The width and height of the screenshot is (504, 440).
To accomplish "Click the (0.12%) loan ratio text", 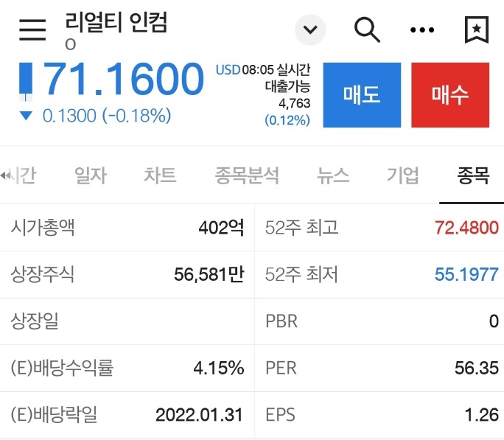I will click(287, 121).
